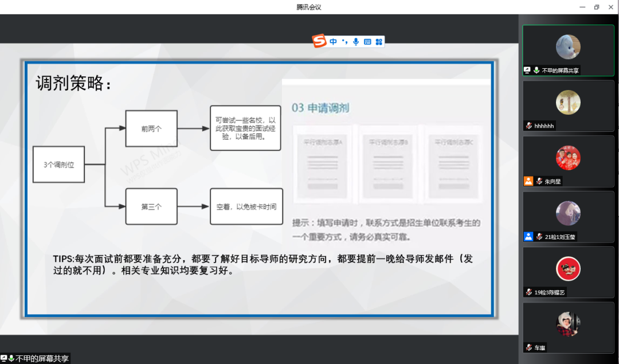The image size is (619, 364).
Task: Open Sogou soft keyboard
Action: click(x=367, y=41)
